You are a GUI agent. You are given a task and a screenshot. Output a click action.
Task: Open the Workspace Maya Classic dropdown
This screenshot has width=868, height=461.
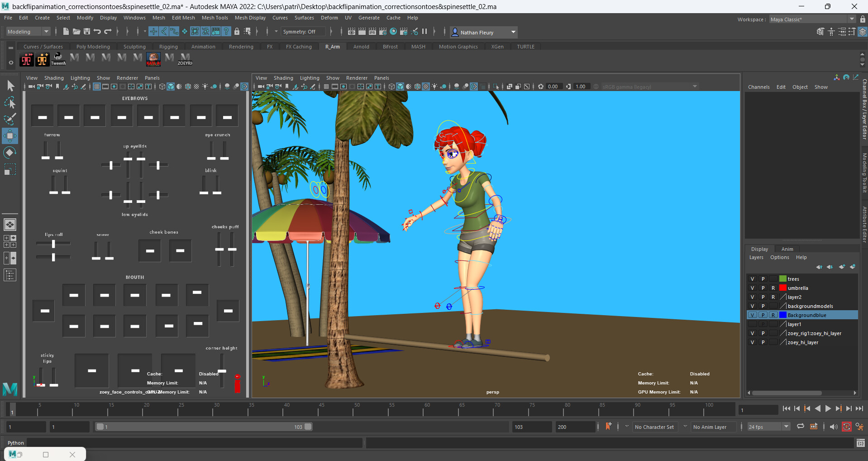click(852, 19)
